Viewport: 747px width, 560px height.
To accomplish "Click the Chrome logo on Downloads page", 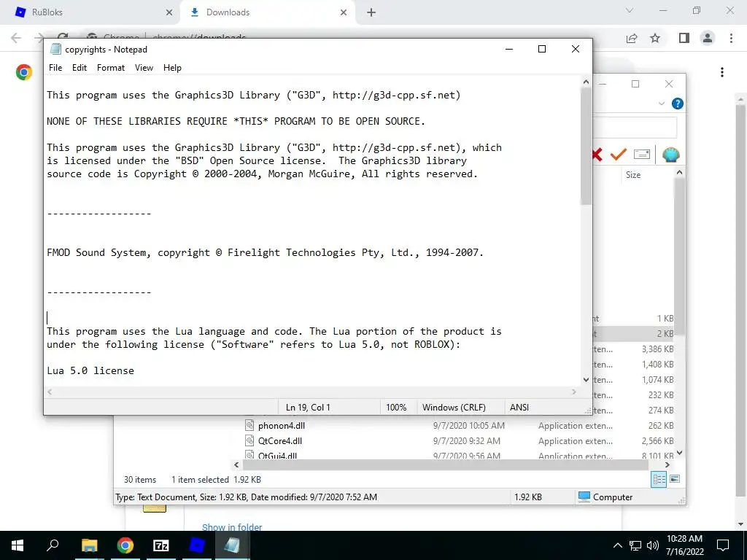I will (x=24, y=72).
